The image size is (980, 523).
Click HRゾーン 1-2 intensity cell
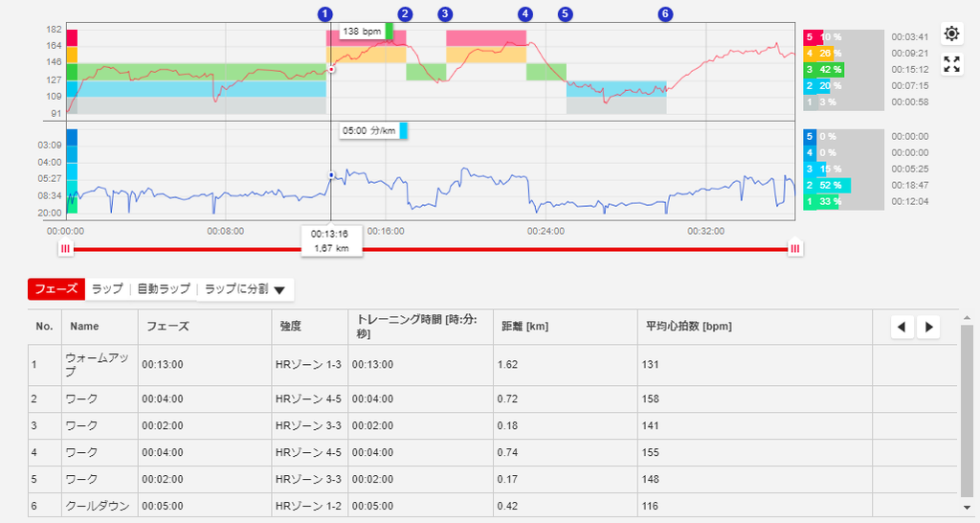(x=308, y=506)
